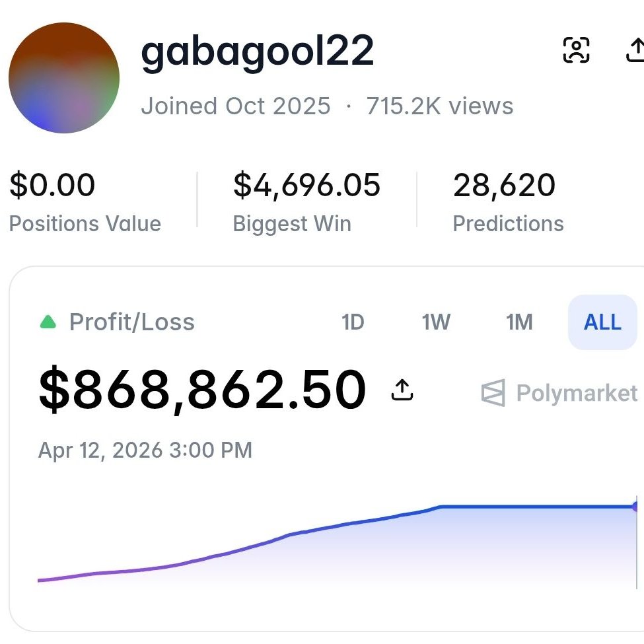Click the green Profit/Loss triangle icon
644x644 pixels.
click(x=48, y=322)
